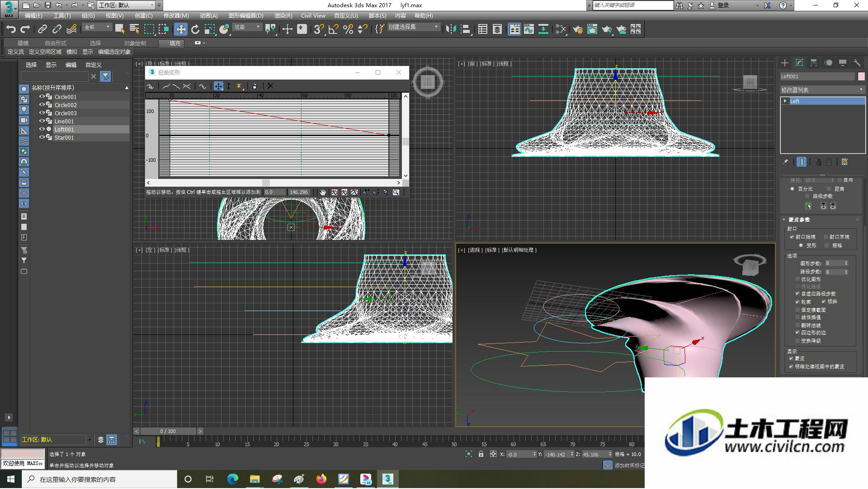Click the Select and Link tool

(x=42, y=29)
